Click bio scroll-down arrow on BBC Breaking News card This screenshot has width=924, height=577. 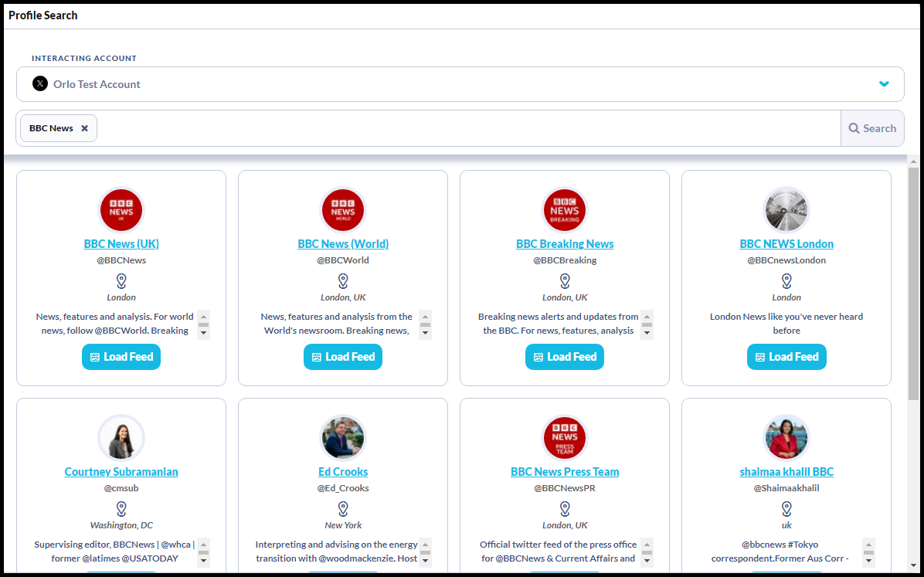click(647, 333)
